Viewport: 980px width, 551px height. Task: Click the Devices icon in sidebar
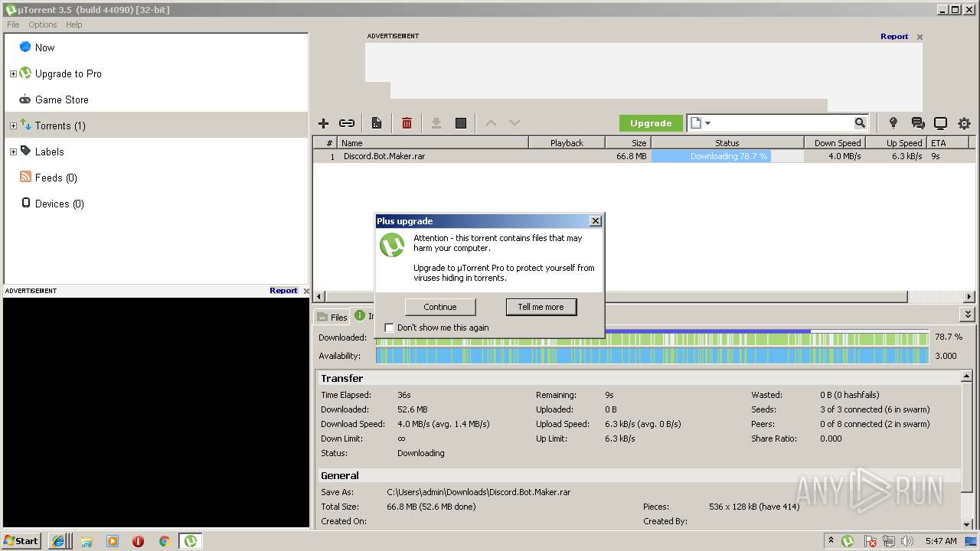pos(26,203)
